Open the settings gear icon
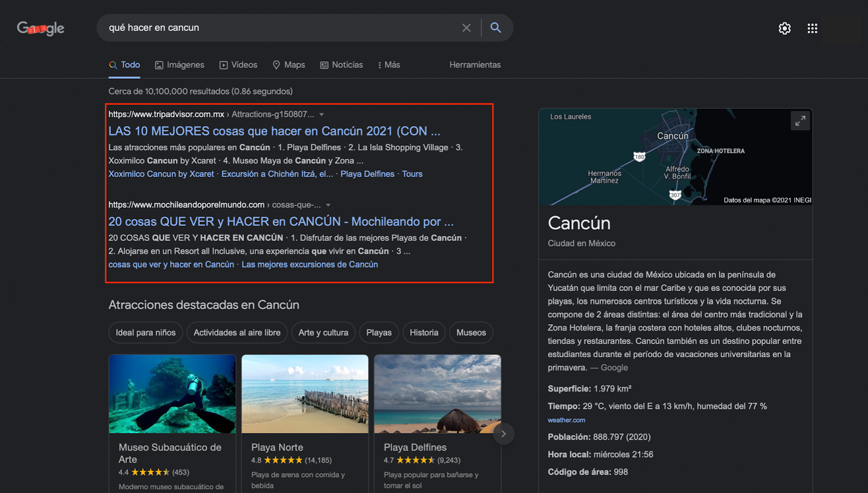This screenshot has height=493, width=868. (x=784, y=28)
